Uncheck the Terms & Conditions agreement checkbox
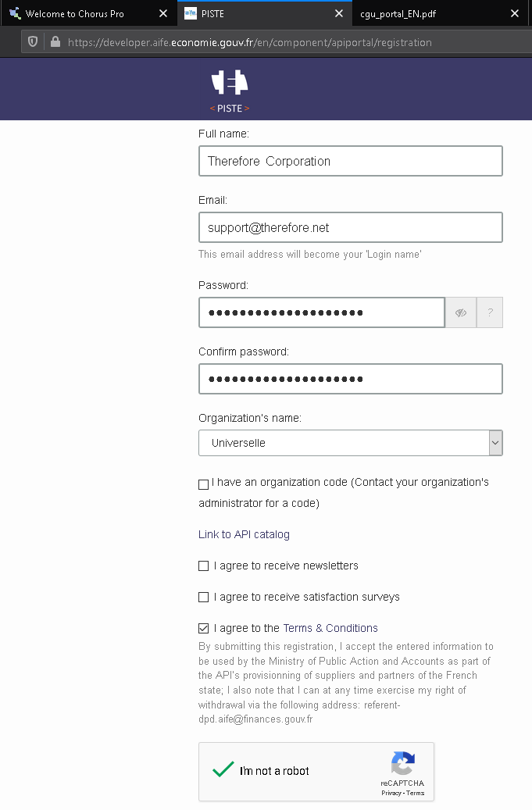532x810 pixels. coord(204,629)
